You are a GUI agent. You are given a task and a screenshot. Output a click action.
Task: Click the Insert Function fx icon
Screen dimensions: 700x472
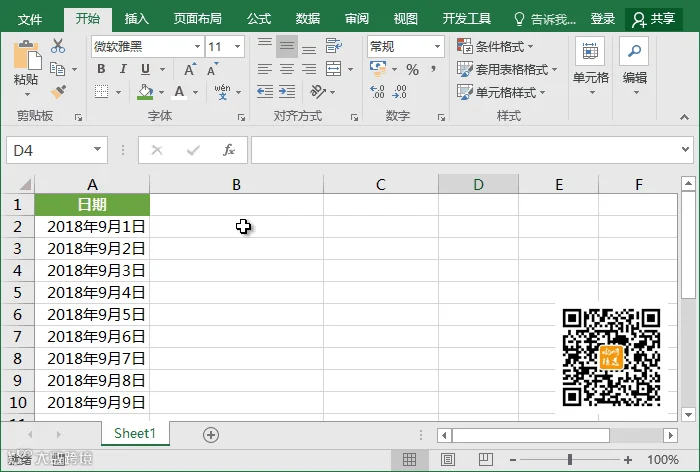tap(229, 150)
